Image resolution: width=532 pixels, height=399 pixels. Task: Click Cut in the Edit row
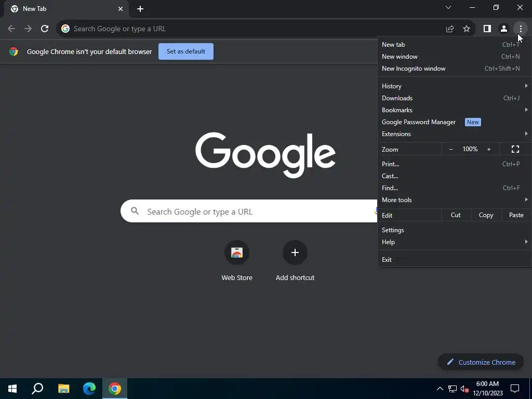click(456, 215)
